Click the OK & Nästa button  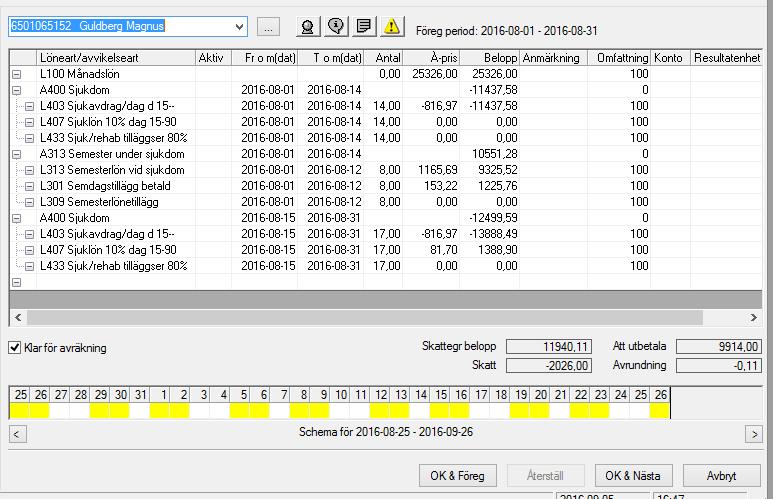tap(633, 476)
